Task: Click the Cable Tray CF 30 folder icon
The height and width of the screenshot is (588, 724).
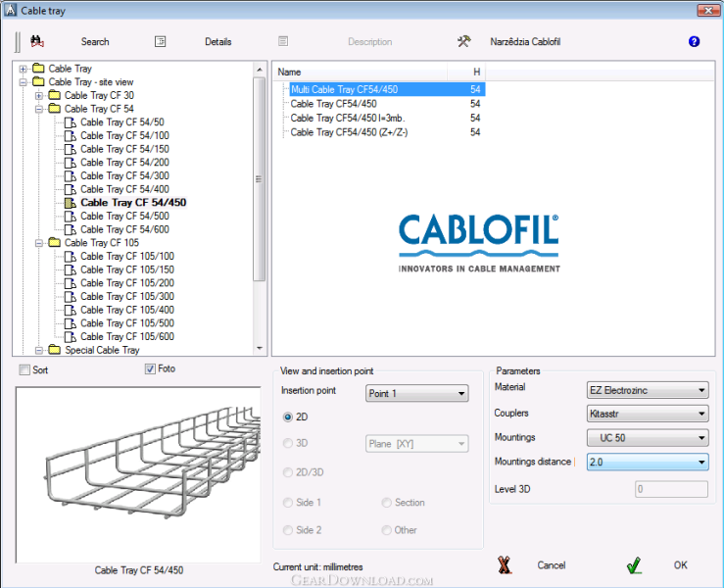Action: coord(55,95)
